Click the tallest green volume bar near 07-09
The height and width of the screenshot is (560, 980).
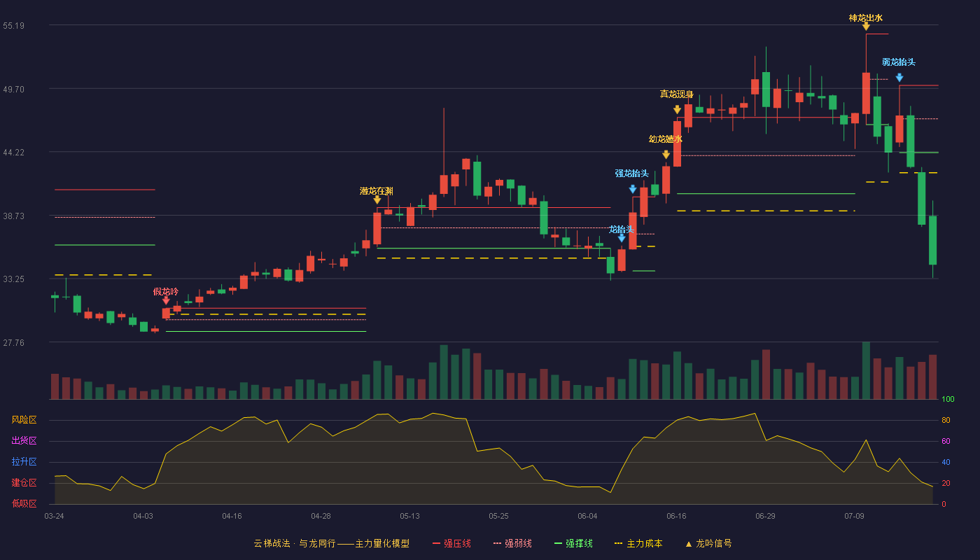point(866,370)
